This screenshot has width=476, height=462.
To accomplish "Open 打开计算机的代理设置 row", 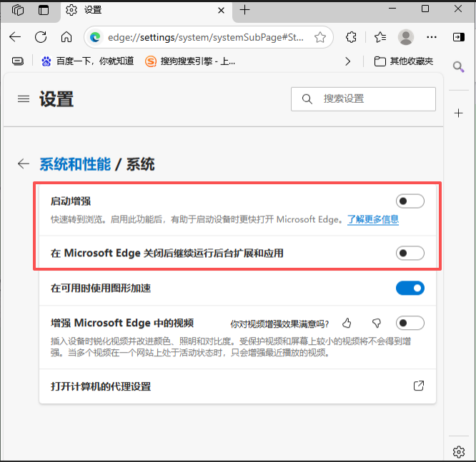I will click(x=237, y=386).
